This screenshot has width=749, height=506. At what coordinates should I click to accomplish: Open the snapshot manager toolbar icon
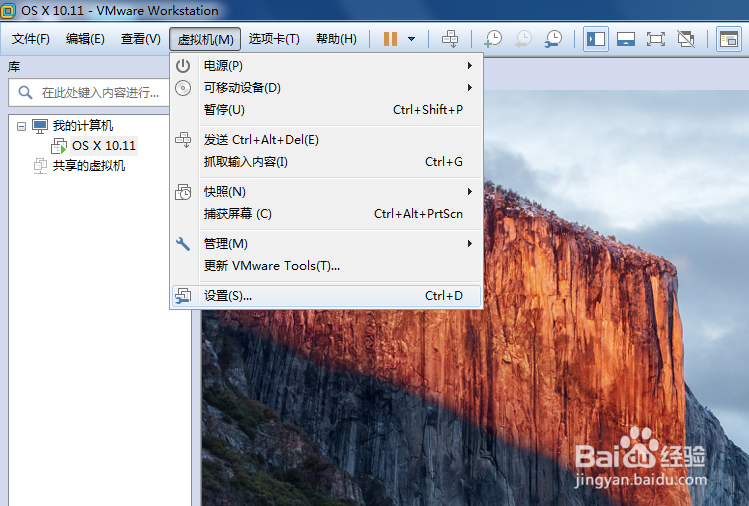tap(553, 39)
